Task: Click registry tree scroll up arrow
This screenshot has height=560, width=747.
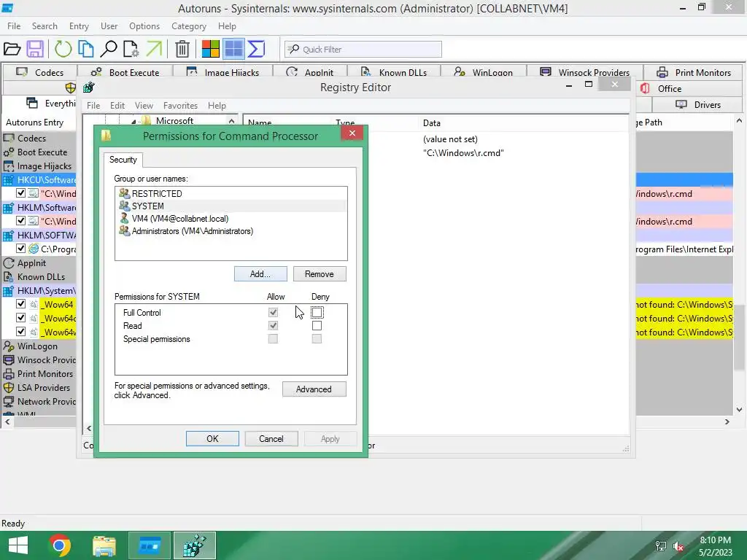Action: [x=231, y=121]
